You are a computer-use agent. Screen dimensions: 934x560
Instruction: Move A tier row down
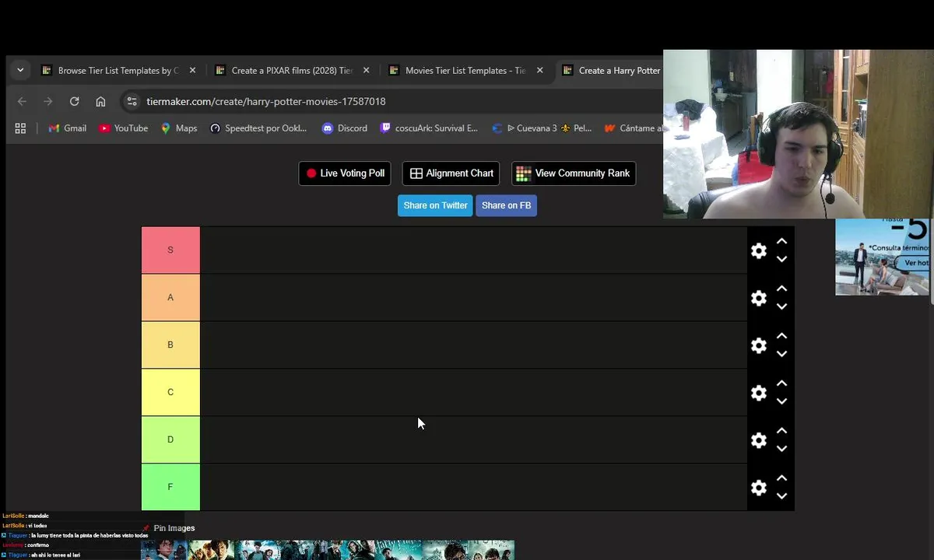click(781, 306)
